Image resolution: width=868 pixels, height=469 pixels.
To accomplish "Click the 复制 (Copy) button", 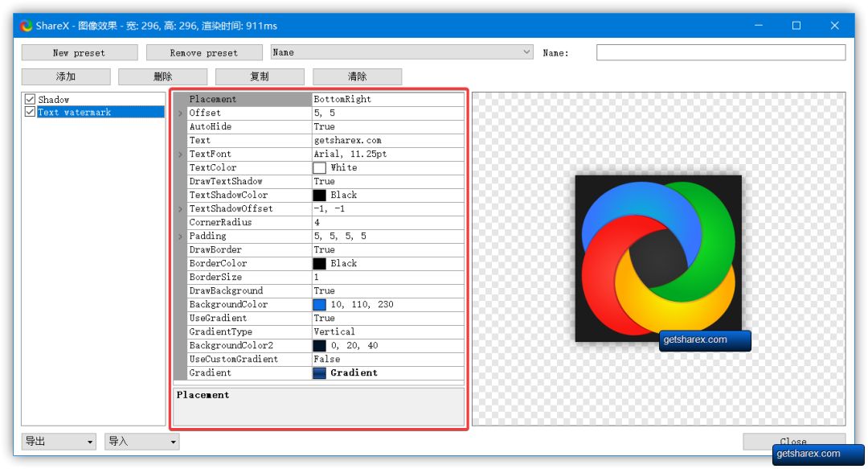I will click(x=260, y=76).
